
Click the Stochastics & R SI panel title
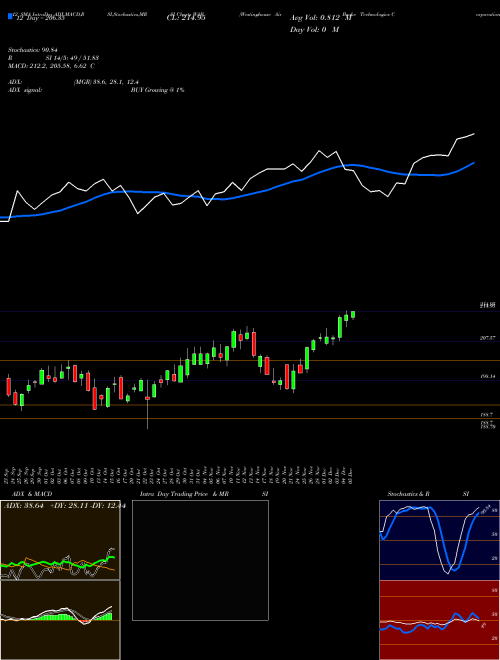(428, 494)
